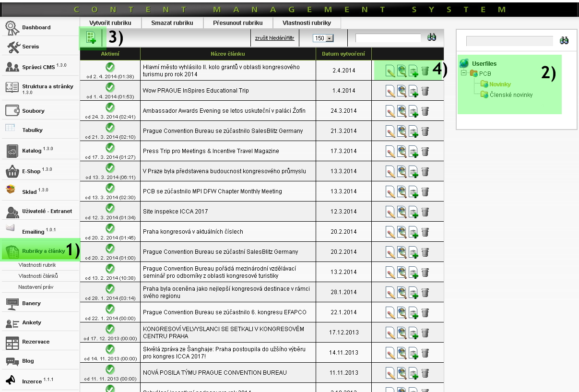Image resolution: width=579 pixels, height=392 pixels.
Task: Preview the 'Site inspekce ICCA 2017' article
Action: (x=402, y=212)
